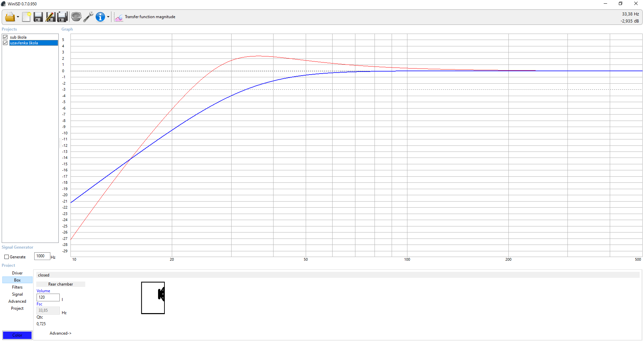Viewport: 644px width, 342px height.
Task: Create a new project with the blank page icon
Action: (x=26, y=17)
